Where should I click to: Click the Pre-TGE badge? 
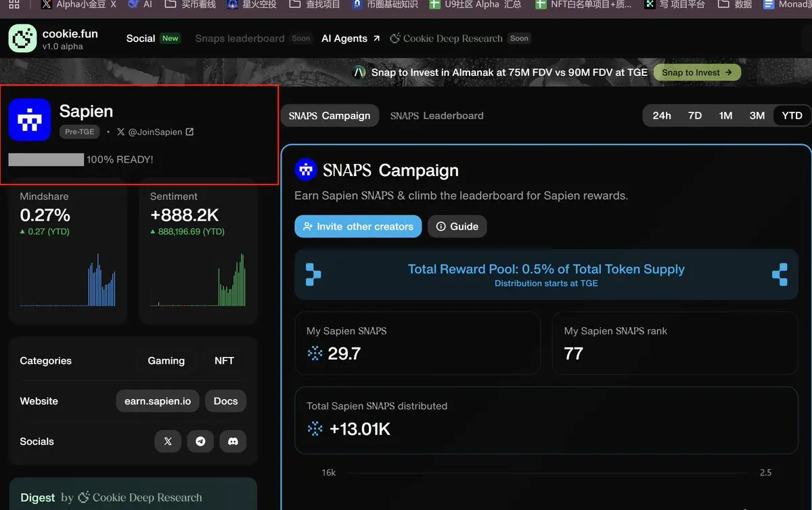point(80,132)
